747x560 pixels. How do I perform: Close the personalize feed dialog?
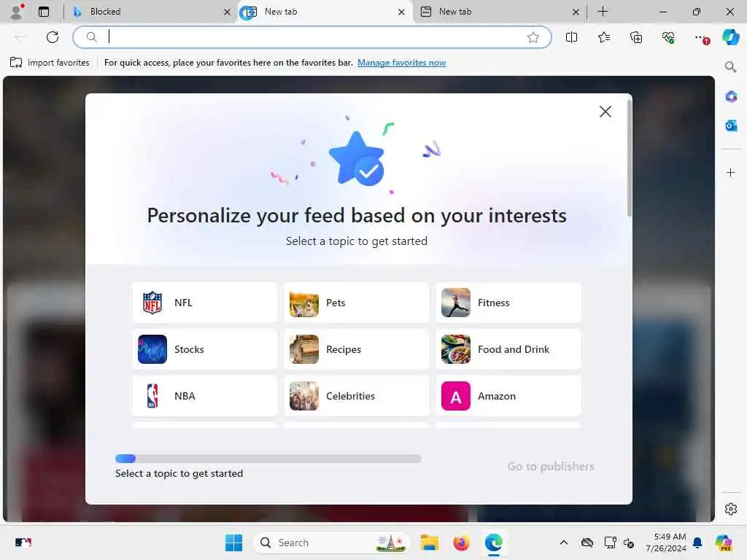pos(605,112)
